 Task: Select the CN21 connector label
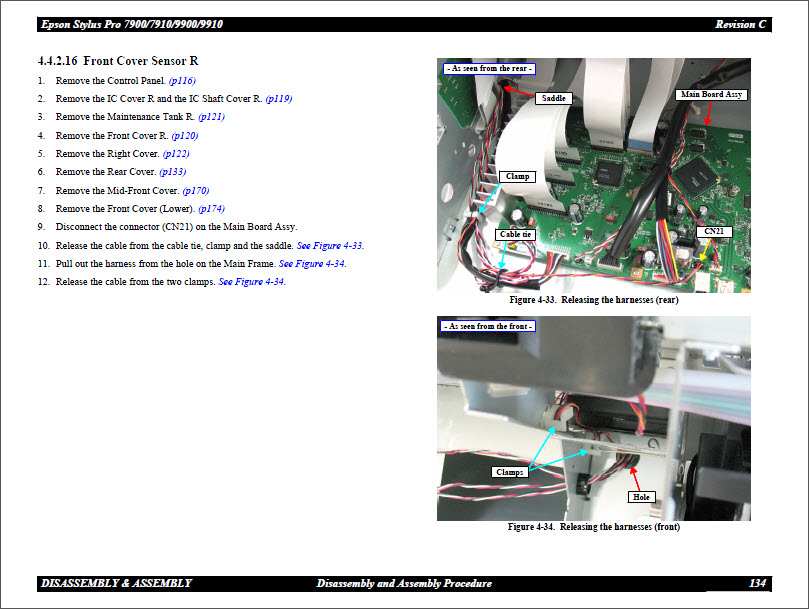pyautogui.click(x=713, y=231)
